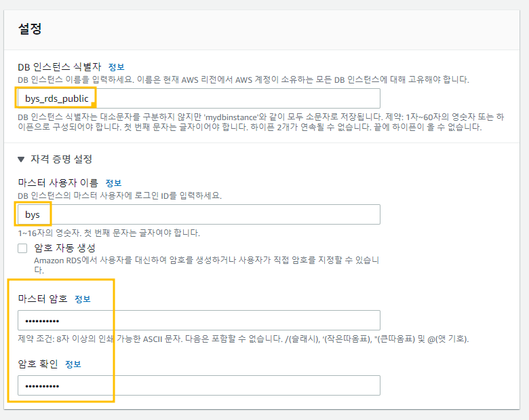Click the 'Amazon RDS에서 사용자를 대신하여' description text
This screenshot has height=420, width=529.
(x=206, y=265)
